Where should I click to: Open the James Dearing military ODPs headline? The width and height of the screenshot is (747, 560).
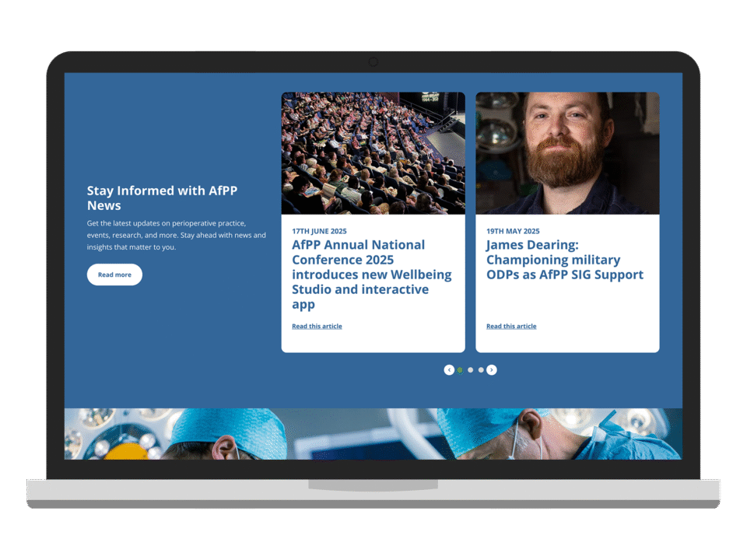(x=565, y=260)
